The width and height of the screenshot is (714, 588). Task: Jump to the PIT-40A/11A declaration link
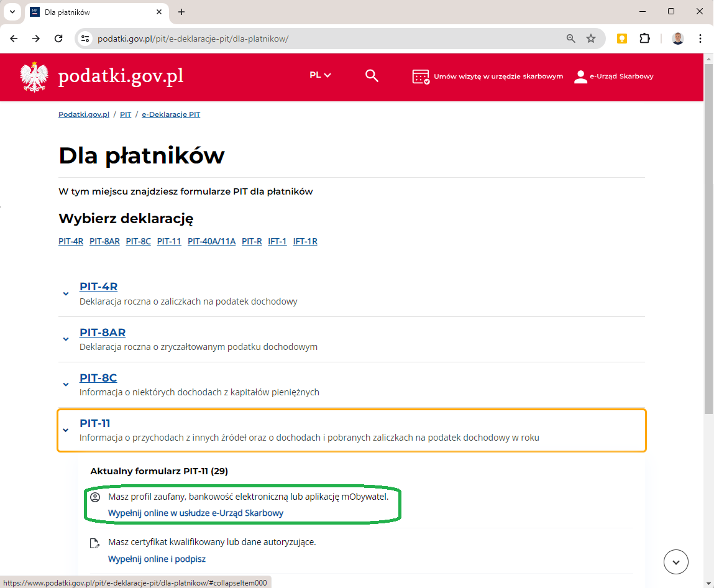(211, 241)
